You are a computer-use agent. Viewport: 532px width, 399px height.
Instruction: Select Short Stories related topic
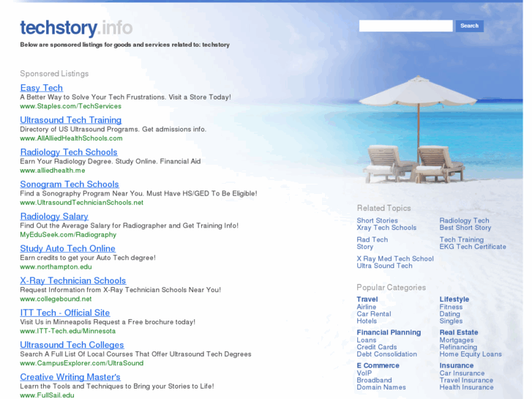[378, 220]
